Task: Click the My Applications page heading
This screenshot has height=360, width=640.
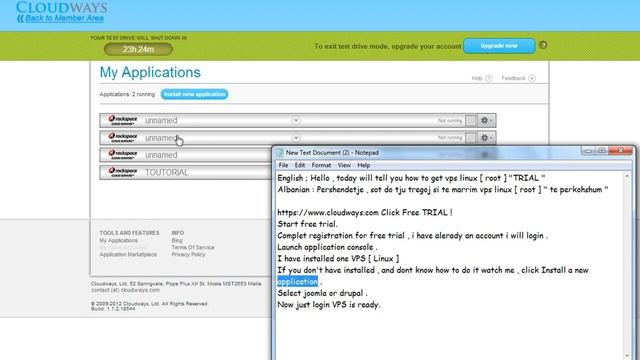Action: [150, 73]
